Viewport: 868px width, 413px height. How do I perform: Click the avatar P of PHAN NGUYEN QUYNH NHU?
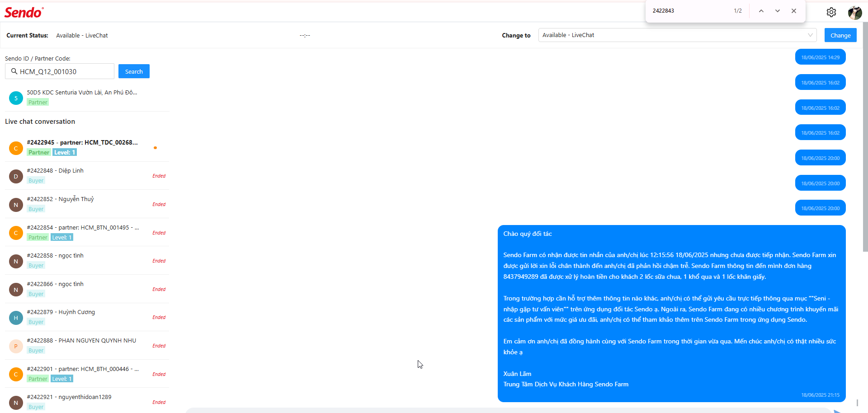[16, 346]
